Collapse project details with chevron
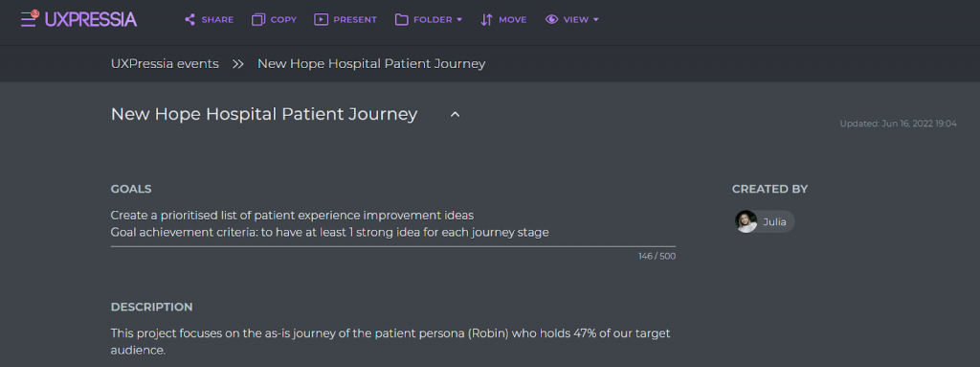This screenshot has width=980, height=367. (455, 115)
